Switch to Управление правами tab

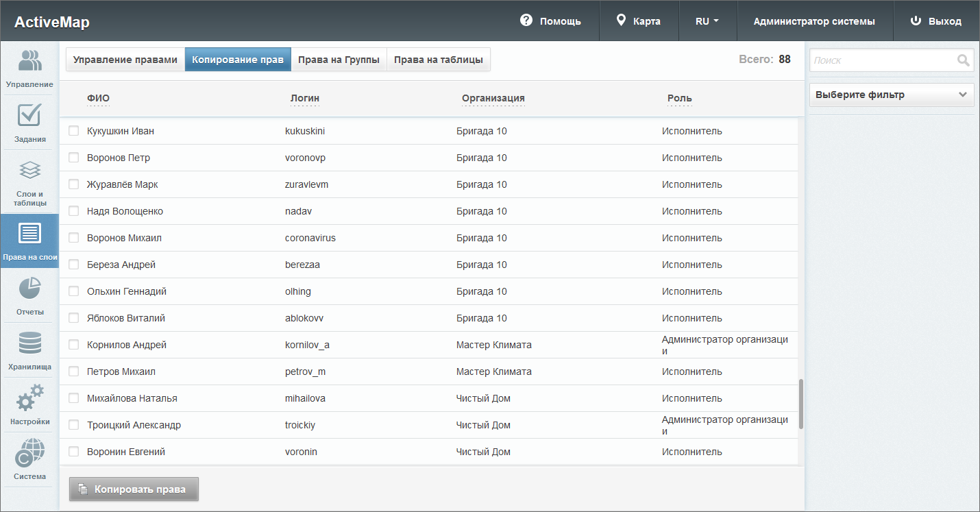click(125, 60)
